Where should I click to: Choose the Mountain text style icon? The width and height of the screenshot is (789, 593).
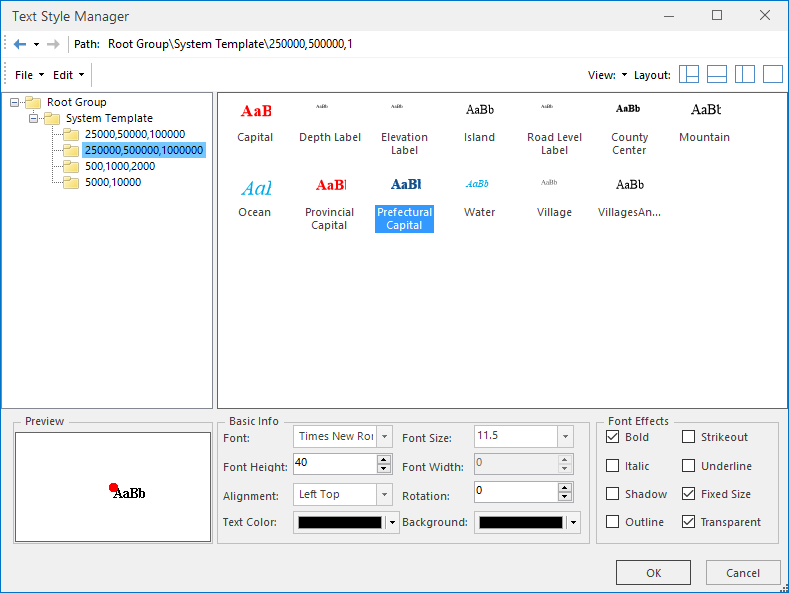pos(705,110)
